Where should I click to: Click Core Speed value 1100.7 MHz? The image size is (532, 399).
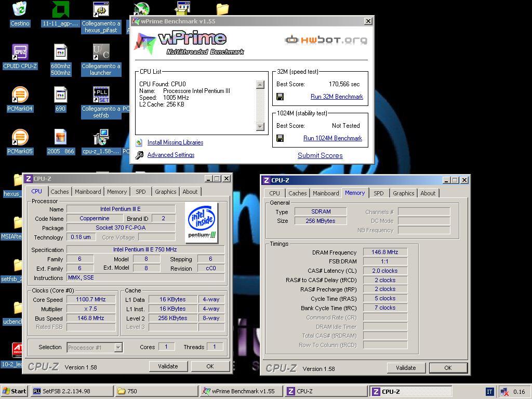[90, 300]
